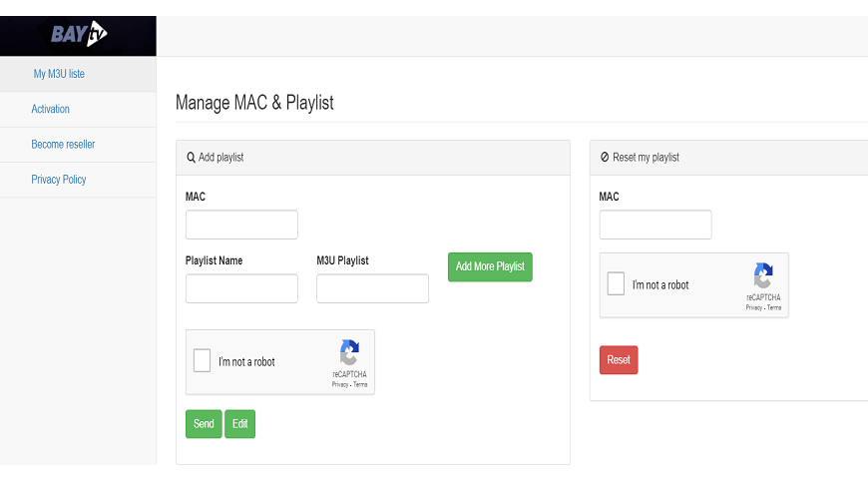868x481 pixels.
Task: Focus the MAC field in Add playlist
Action: [241, 225]
